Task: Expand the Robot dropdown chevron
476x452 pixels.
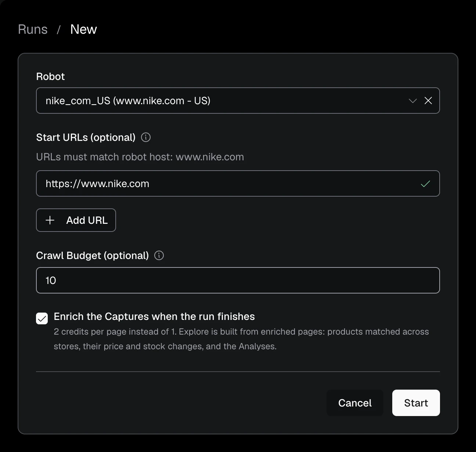Action: [x=413, y=101]
